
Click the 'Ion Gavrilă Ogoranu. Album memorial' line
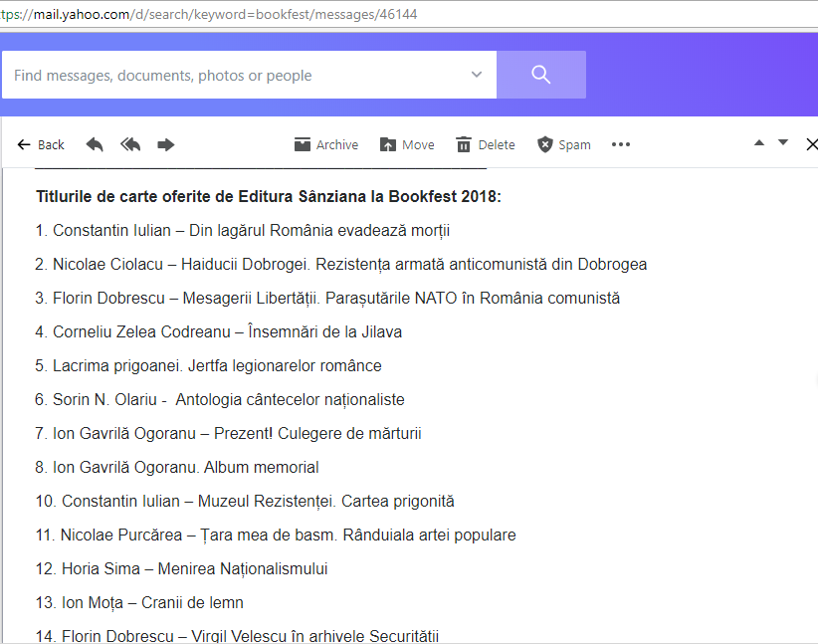[x=177, y=468]
